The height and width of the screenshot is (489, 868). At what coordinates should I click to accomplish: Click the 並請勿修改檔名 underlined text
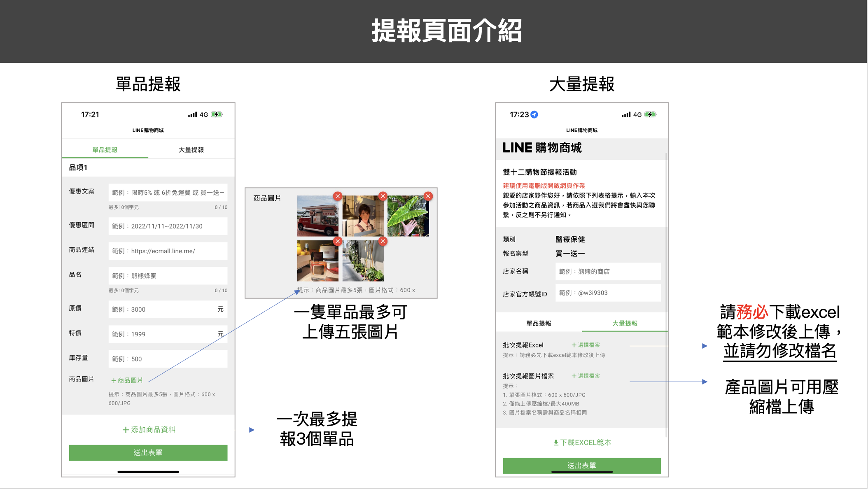(780, 351)
